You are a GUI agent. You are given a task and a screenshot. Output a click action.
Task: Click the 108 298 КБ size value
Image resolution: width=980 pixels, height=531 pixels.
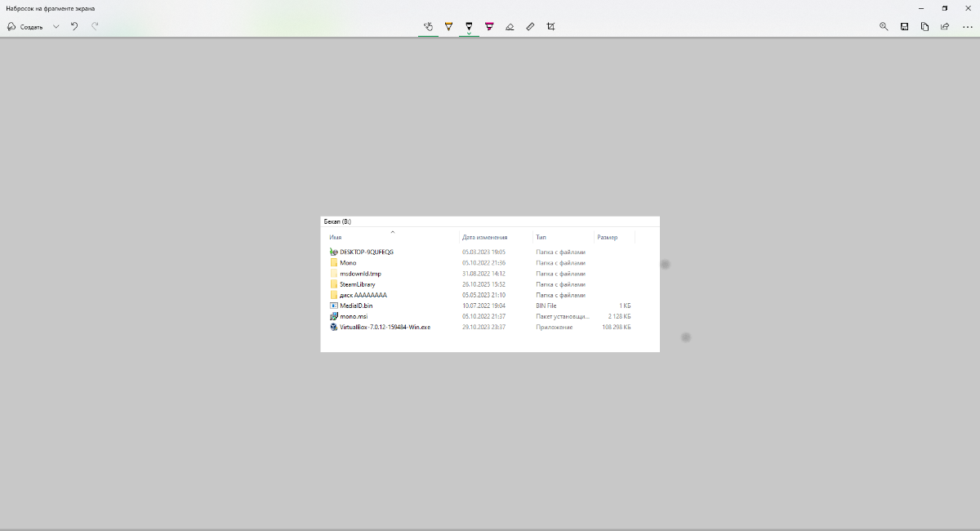coord(616,327)
